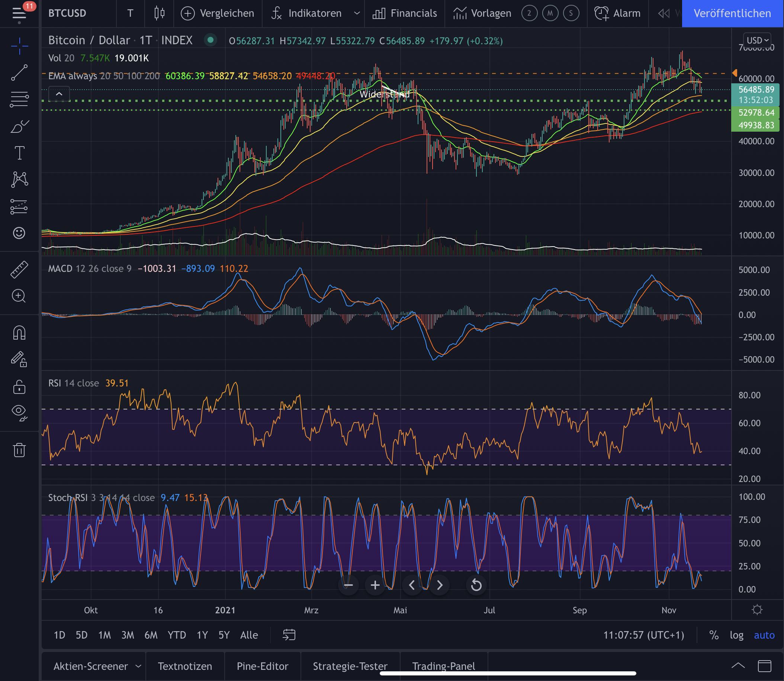This screenshot has height=681, width=784.
Task: Zoom out chart with minus button
Action: [x=348, y=585]
